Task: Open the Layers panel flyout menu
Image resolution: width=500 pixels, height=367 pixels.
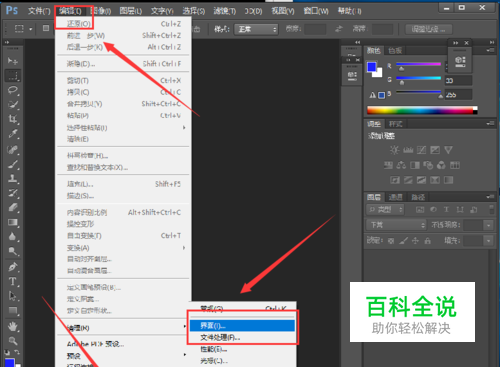Action: pos(490,197)
